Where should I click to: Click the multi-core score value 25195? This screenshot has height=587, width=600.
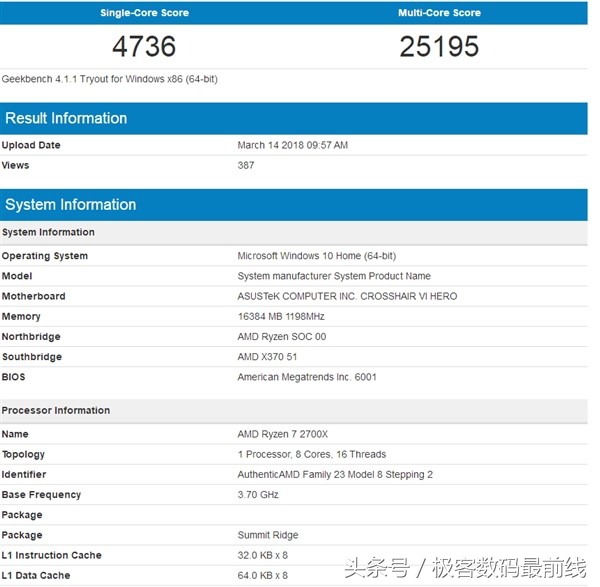(x=439, y=46)
